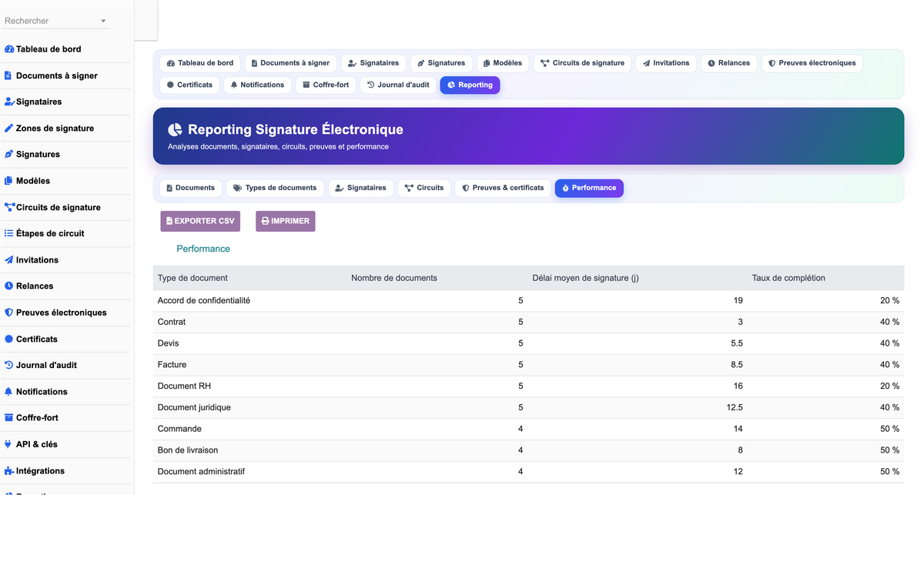
Task: Switch to Signataires top navigation tab
Action: coord(373,63)
